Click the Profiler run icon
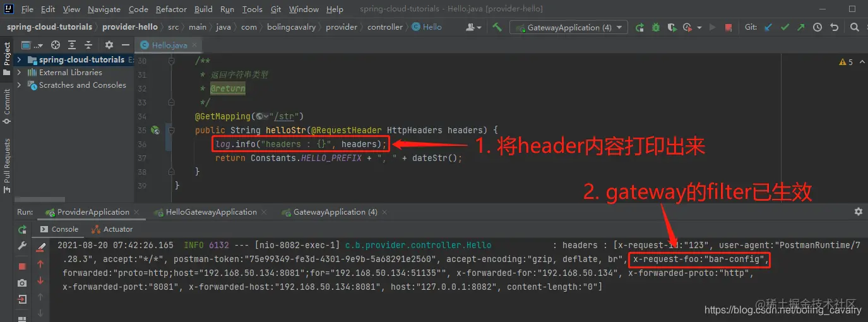This screenshot has height=322, width=868. (x=686, y=27)
